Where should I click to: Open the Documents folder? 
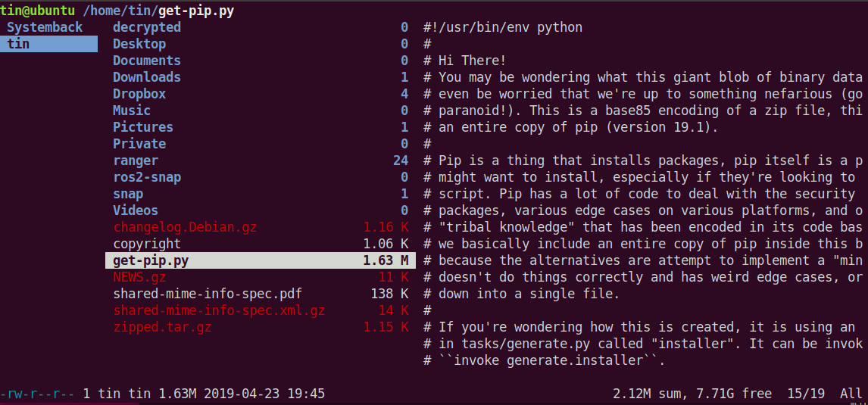click(x=261, y=61)
